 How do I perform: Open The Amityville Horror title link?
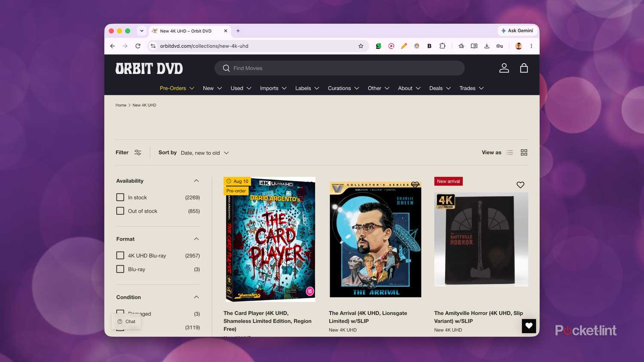coord(478,317)
